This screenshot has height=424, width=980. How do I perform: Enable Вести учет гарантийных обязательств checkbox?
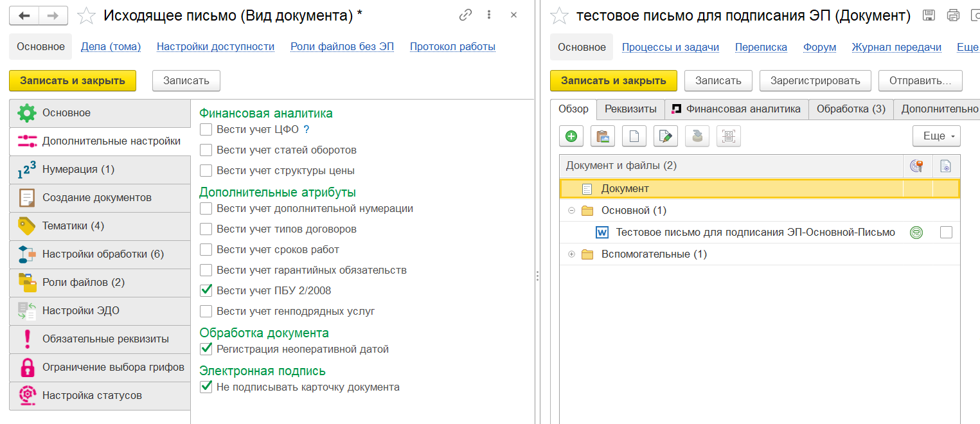206,270
